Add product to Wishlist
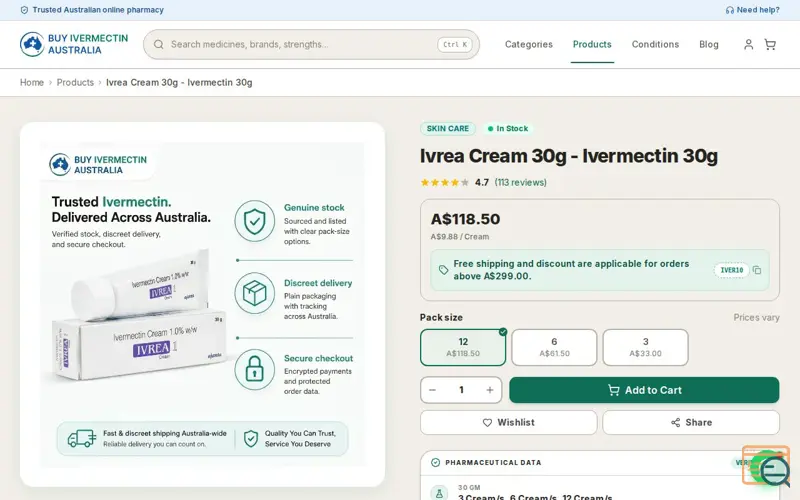Screen dimensions: 800x500 (508, 422)
